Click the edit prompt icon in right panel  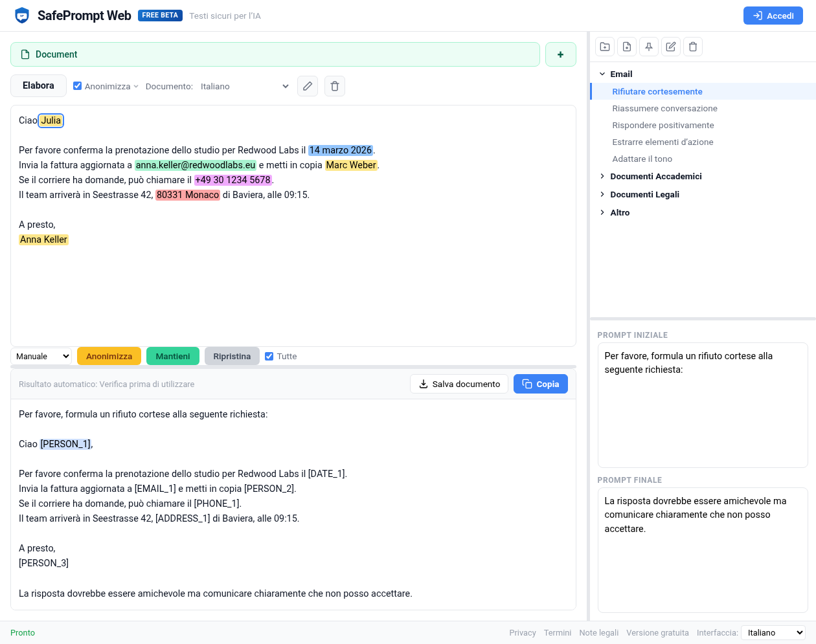(x=671, y=47)
